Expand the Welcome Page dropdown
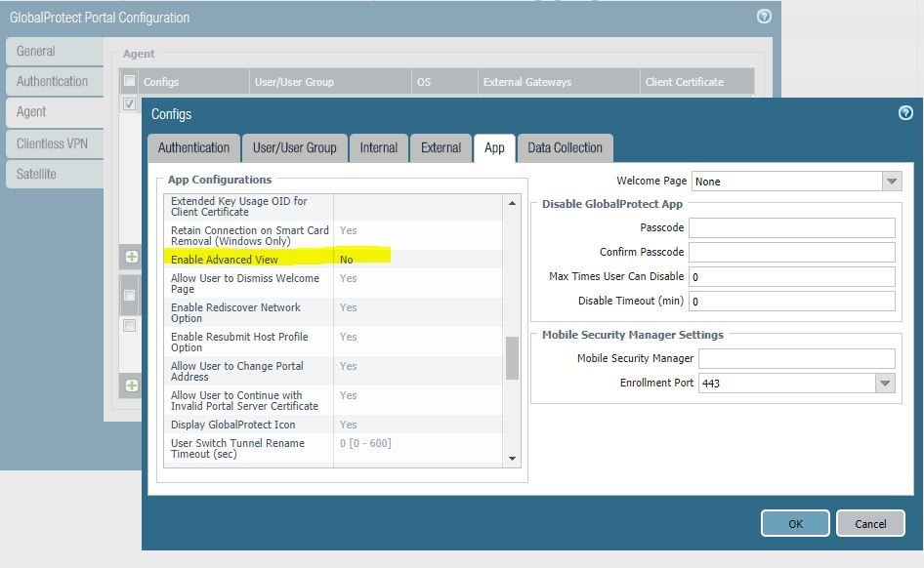 pyautogui.click(x=891, y=182)
